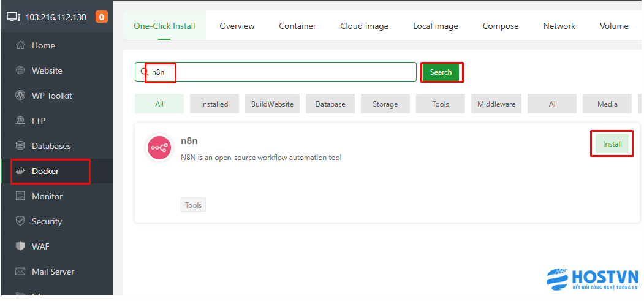Switch to the Volume tab
The width and height of the screenshot is (644, 301).
pyautogui.click(x=613, y=26)
